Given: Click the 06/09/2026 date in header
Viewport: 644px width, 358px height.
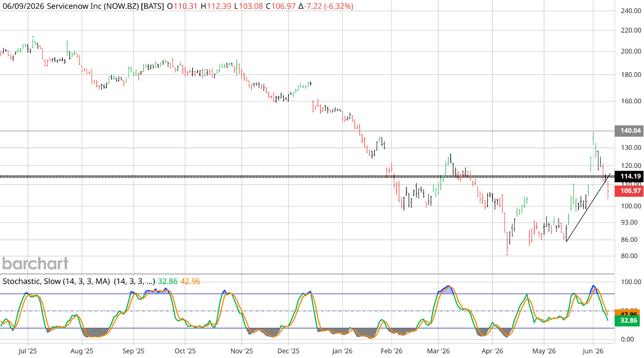Looking at the screenshot, I should point(23,7).
